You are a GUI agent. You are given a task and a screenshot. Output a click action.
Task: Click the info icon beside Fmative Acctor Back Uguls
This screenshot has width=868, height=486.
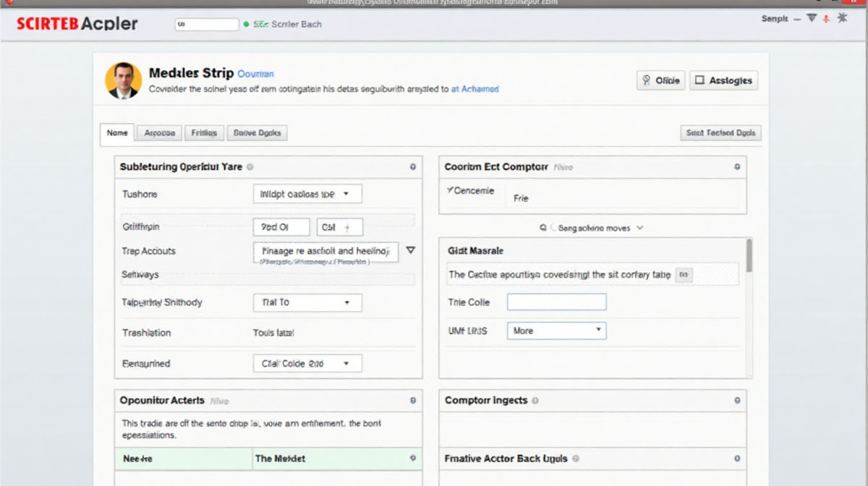576,459
